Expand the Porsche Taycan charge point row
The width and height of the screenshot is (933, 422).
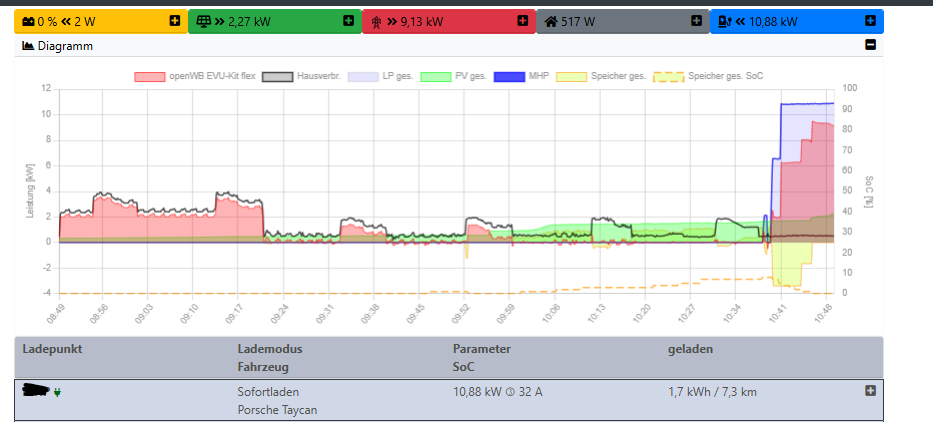click(x=870, y=391)
